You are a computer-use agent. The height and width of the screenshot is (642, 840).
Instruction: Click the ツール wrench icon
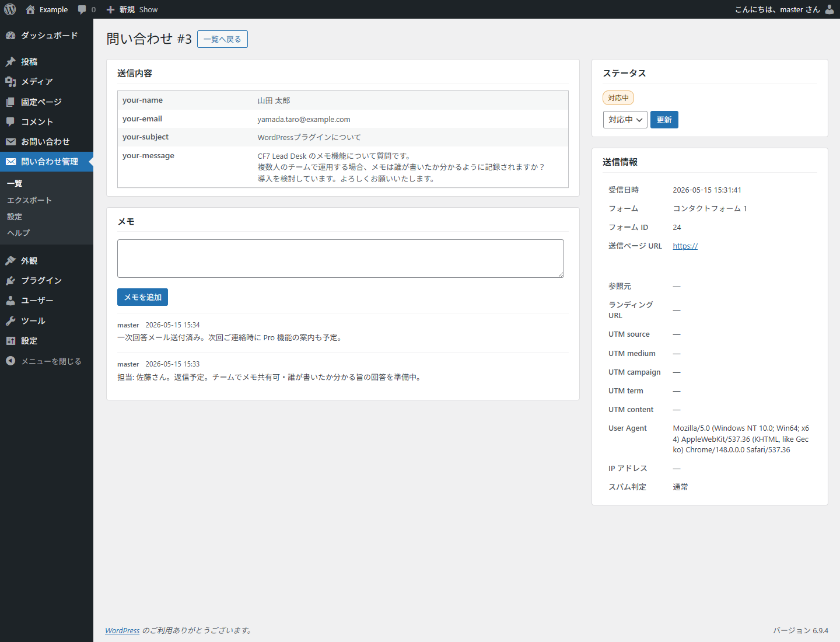[x=10, y=321]
